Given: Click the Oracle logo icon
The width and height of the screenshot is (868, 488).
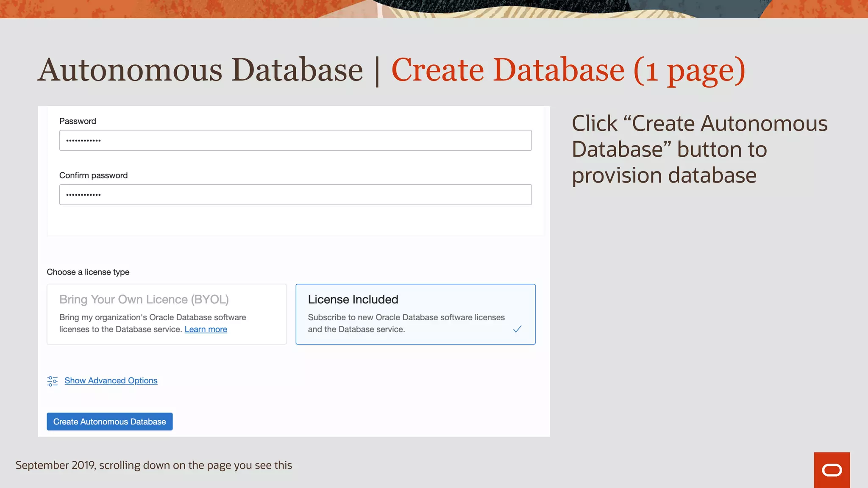Looking at the screenshot, I should [832, 470].
